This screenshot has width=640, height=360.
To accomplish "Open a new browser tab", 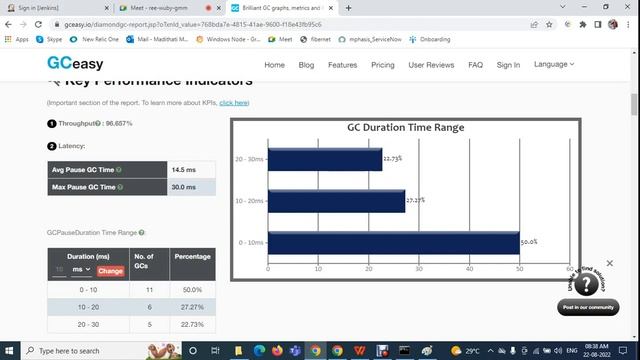I will [348, 8].
